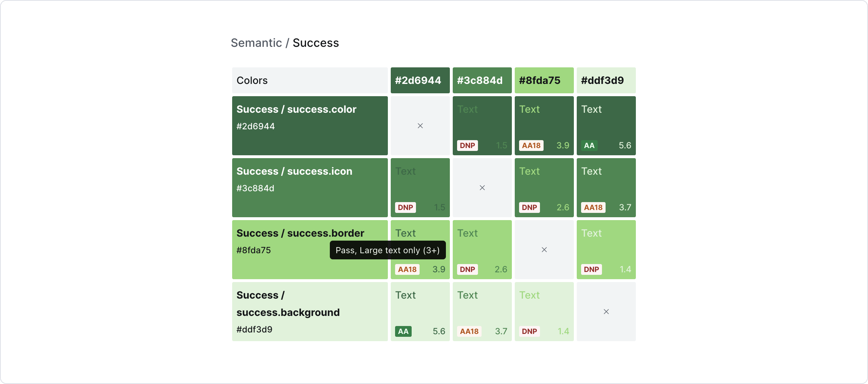This screenshot has height=384, width=868.
Task: Click the × mark in the success.color row
Action: click(x=420, y=126)
